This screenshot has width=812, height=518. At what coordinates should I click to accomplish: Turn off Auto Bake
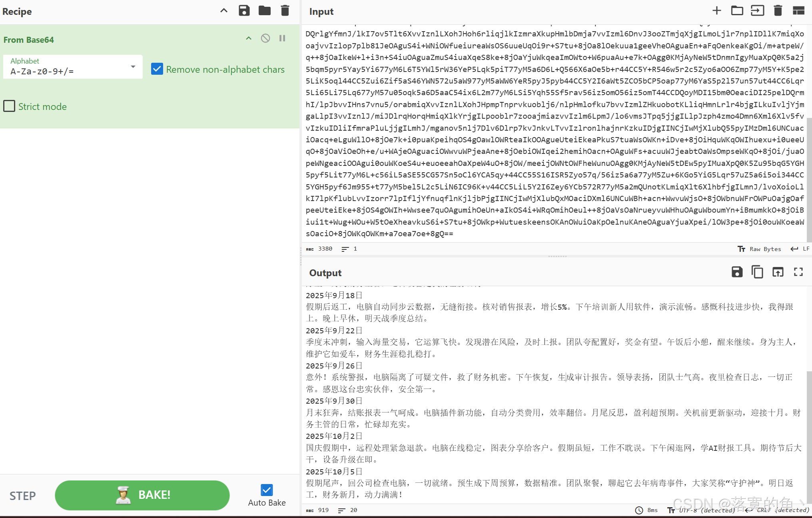coord(267,490)
